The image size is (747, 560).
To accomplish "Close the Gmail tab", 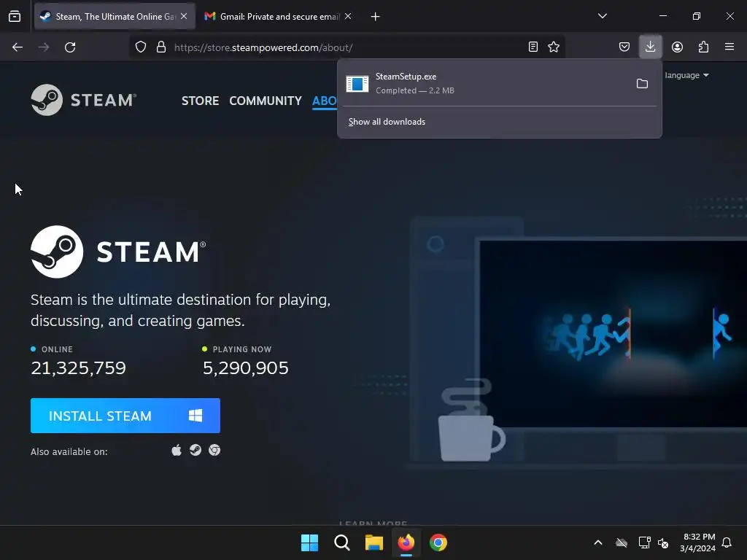I will coord(348,16).
